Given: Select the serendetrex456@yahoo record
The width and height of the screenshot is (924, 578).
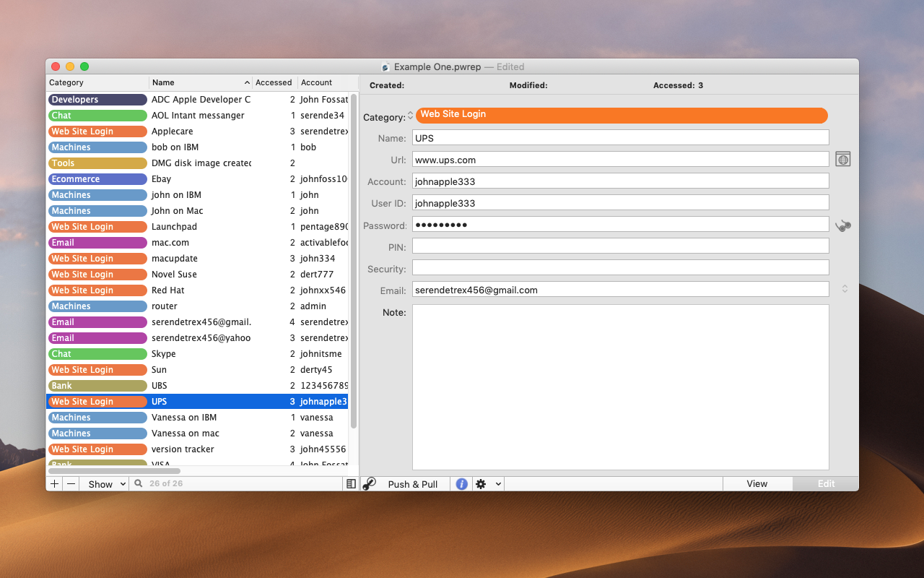Looking at the screenshot, I should point(198,338).
